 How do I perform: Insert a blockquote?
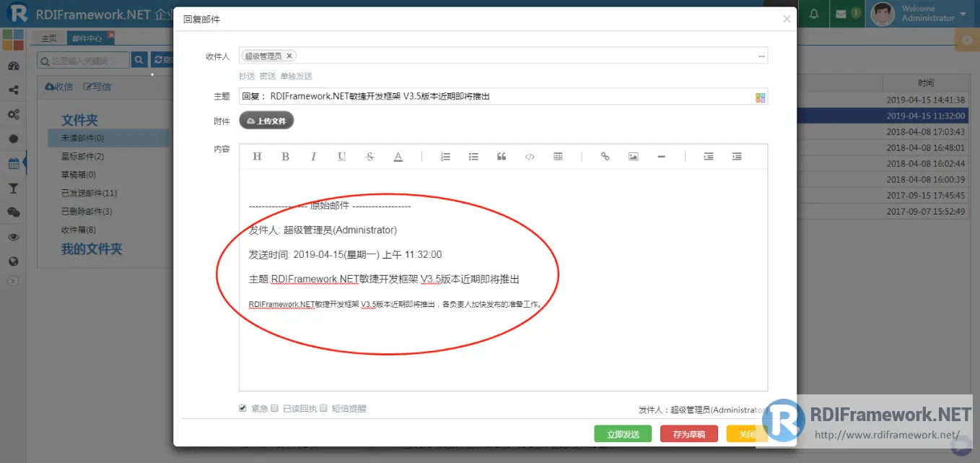click(502, 157)
